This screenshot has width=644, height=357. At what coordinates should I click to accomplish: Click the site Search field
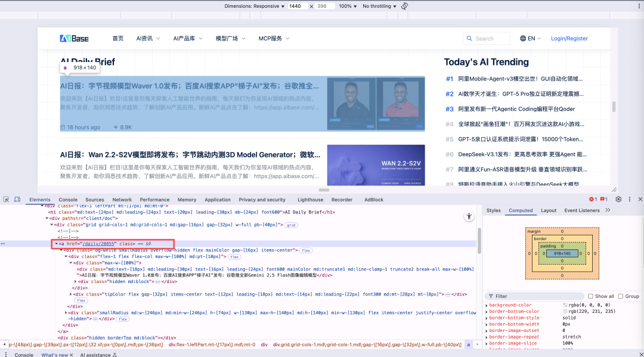(487, 38)
